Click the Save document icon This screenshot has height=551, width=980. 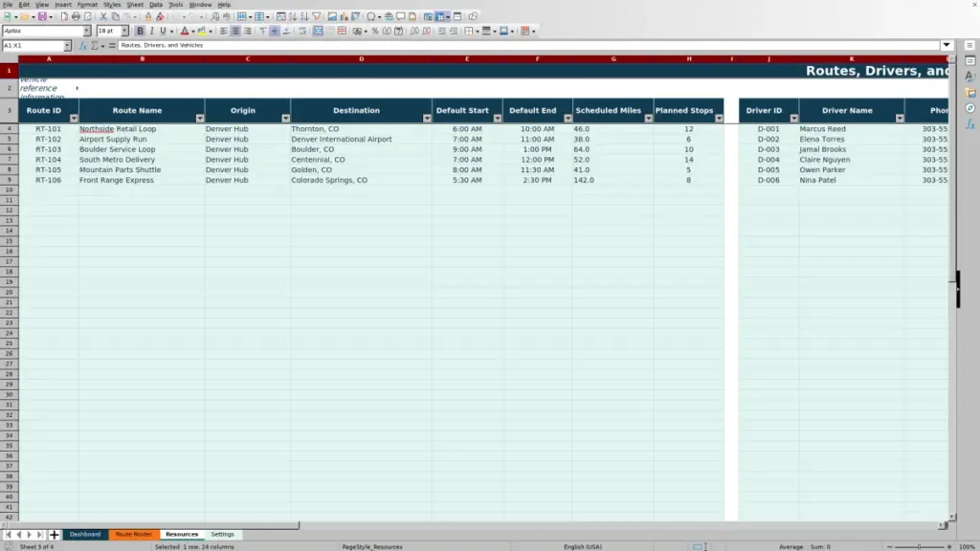[x=42, y=17]
